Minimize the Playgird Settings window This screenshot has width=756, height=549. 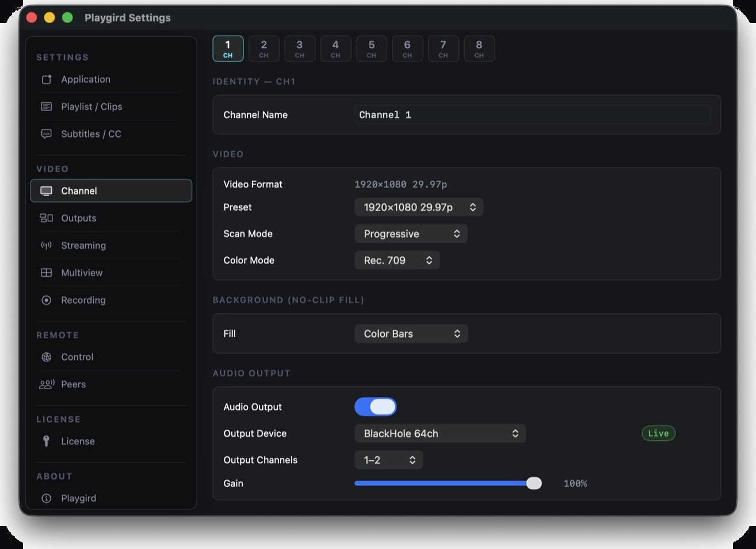tap(49, 18)
